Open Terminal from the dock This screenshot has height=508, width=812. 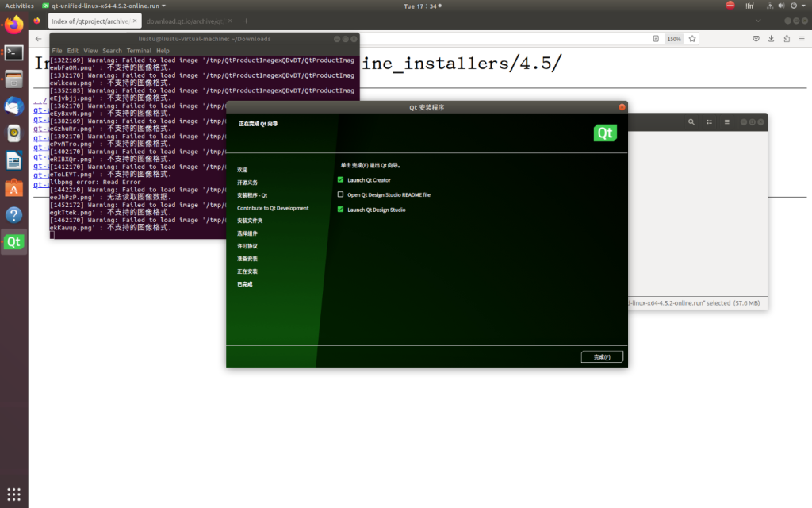coord(13,52)
